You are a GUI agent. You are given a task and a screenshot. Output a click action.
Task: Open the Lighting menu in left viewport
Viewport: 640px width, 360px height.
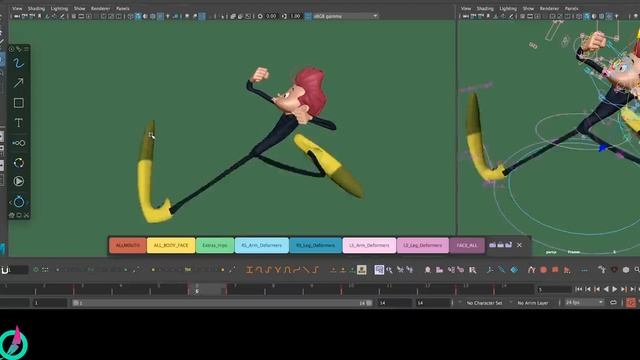[59, 8]
